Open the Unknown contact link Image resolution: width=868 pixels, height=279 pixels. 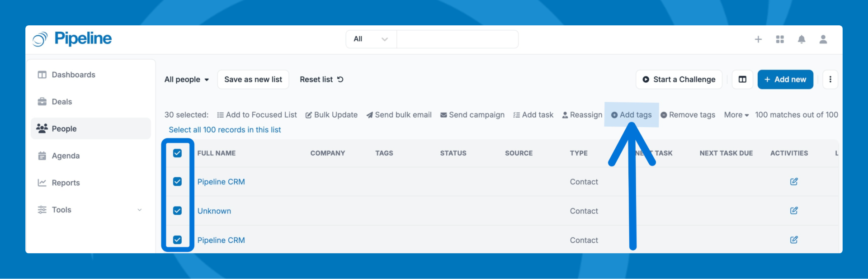click(214, 211)
